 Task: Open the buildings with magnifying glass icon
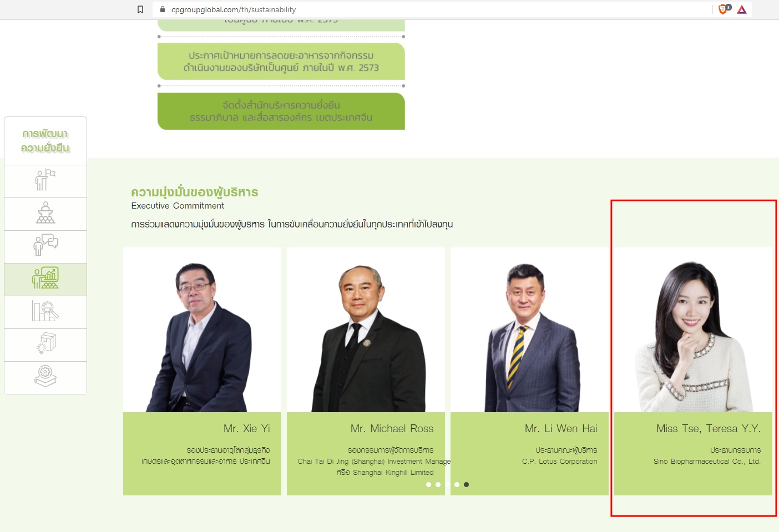coord(45,311)
